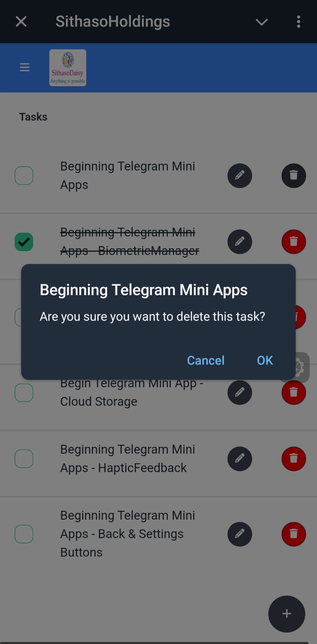Check the Back & Settings Buttons checkbox
The height and width of the screenshot is (644, 317).
[x=24, y=534]
